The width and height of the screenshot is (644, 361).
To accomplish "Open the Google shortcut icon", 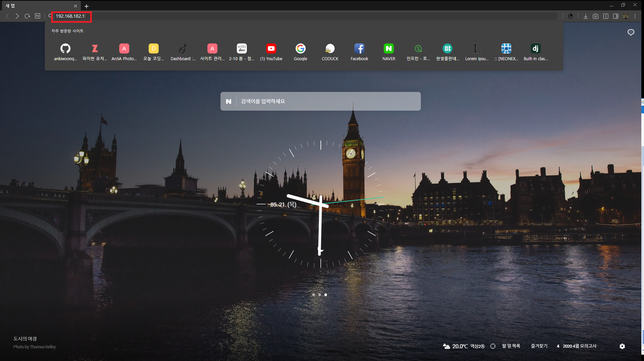I will (x=301, y=49).
